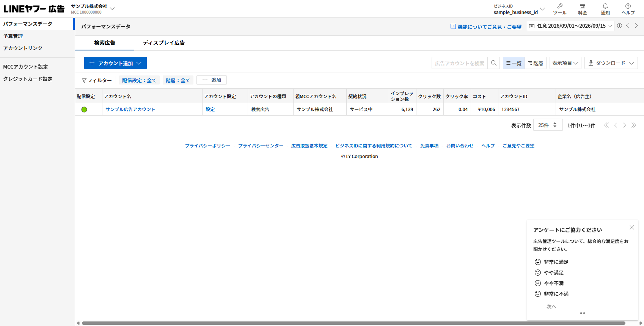Select ディスプレイ広告 tab
The width and height of the screenshot is (644, 326).
point(164,43)
